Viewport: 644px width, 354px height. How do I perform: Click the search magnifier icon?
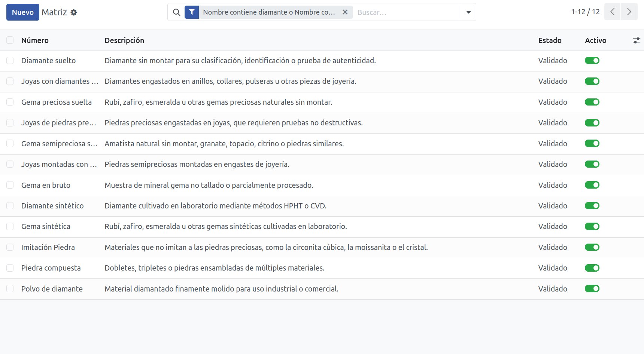[176, 12]
